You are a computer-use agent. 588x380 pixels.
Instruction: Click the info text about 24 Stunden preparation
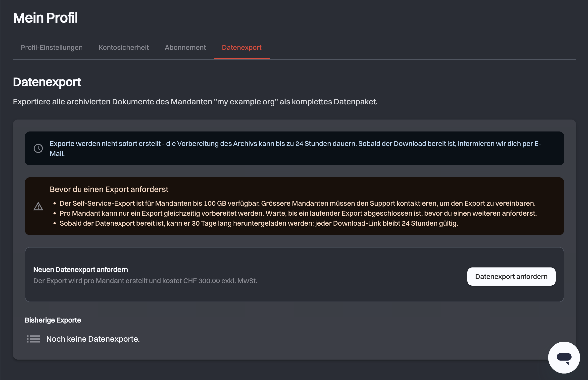[x=295, y=148]
